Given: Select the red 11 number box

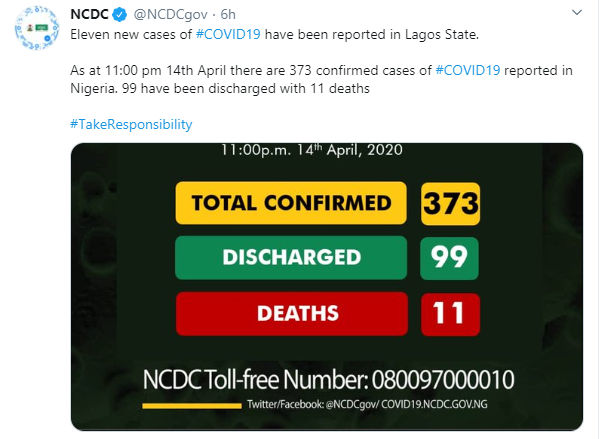Looking at the screenshot, I should 450,313.
